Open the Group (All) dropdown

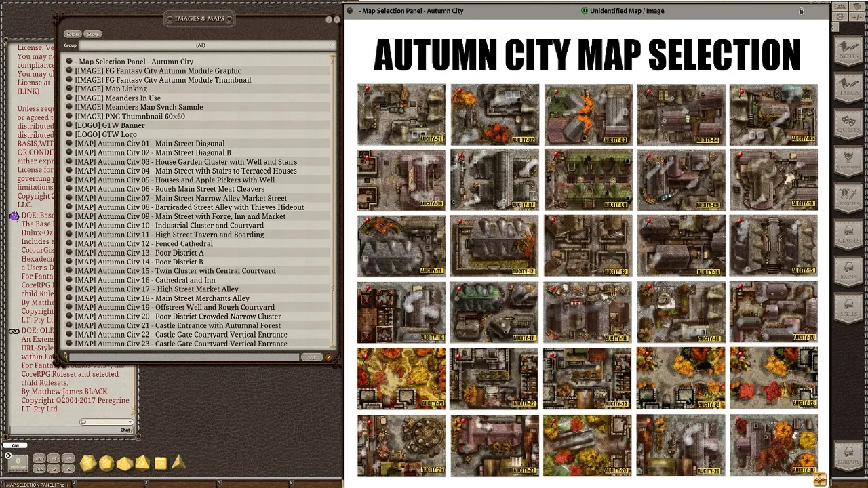pyautogui.click(x=207, y=45)
